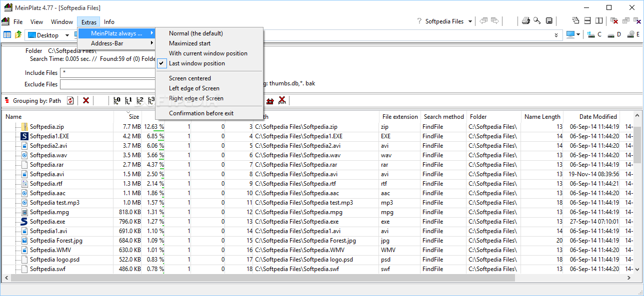This screenshot has height=296, width=644.
Task: Click the cascade windows icon
Action: pos(575,21)
